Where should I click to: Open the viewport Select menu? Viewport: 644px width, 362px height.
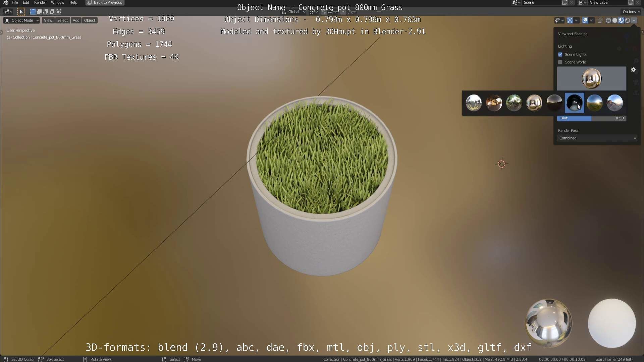62,20
